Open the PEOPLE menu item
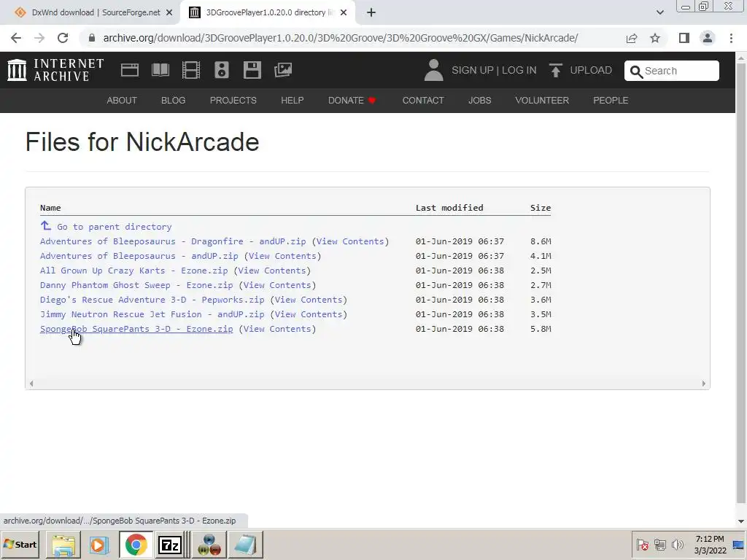Viewport: 747px width, 560px height. pyautogui.click(x=611, y=101)
